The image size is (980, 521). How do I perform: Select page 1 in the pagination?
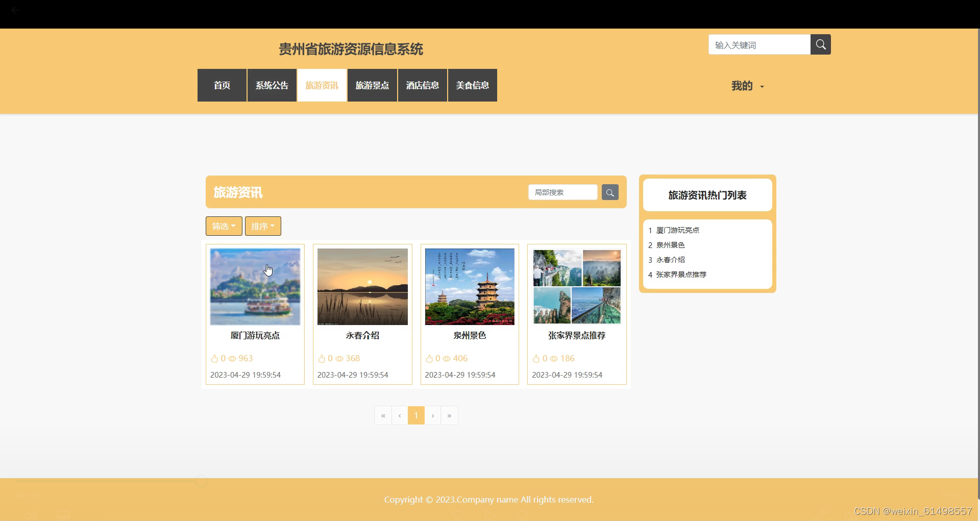click(x=416, y=415)
